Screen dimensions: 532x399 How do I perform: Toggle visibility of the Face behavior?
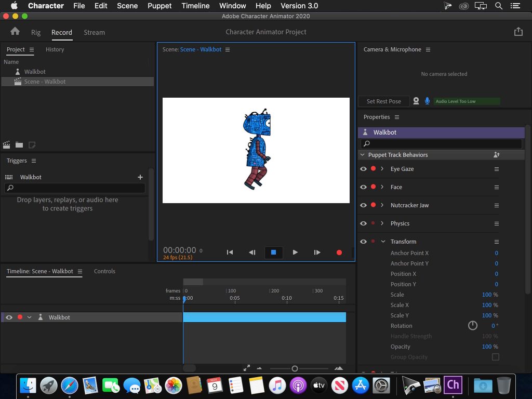coord(363,187)
